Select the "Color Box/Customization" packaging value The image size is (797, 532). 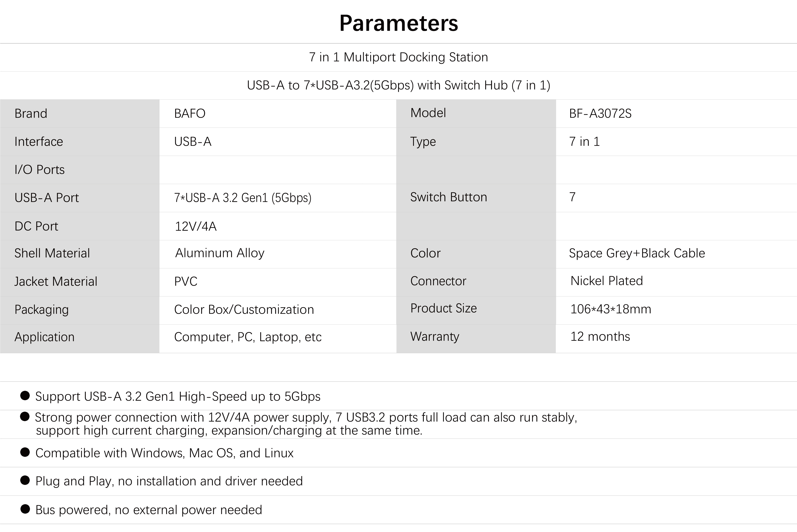coord(244,309)
